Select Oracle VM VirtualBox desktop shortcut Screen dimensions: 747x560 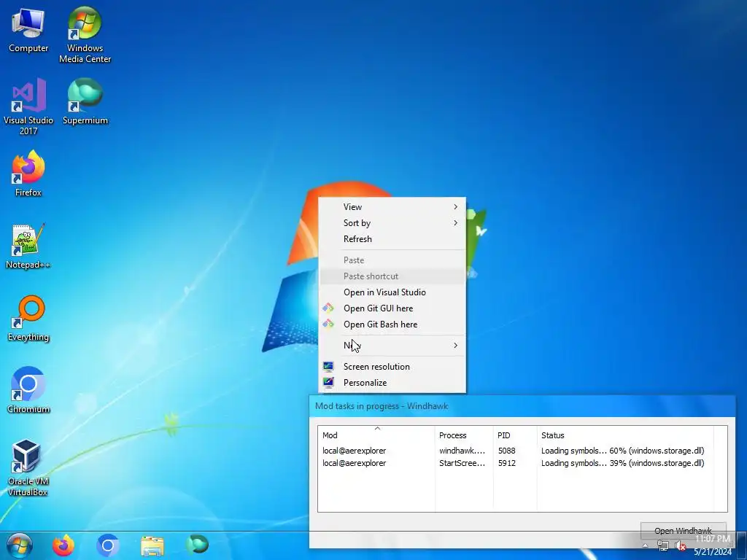tap(28, 467)
